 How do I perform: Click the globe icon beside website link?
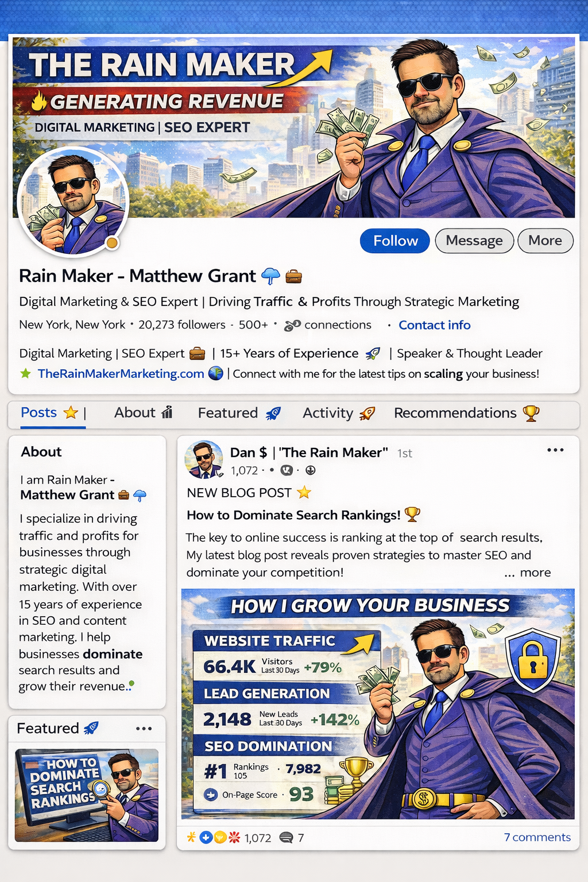(x=215, y=373)
